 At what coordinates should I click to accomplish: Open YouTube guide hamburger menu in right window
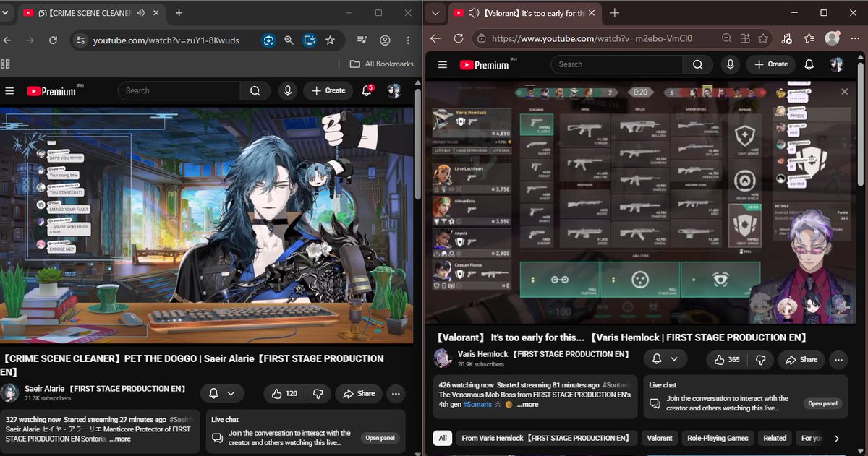pyautogui.click(x=443, y=64)
